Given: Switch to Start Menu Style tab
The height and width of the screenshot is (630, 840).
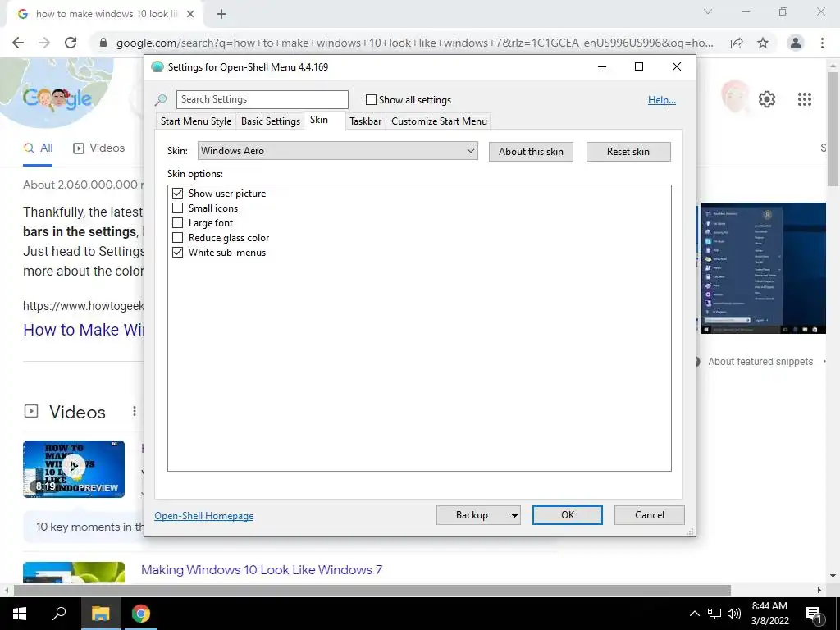Looking at the screenshot, I should click(195, 121).
